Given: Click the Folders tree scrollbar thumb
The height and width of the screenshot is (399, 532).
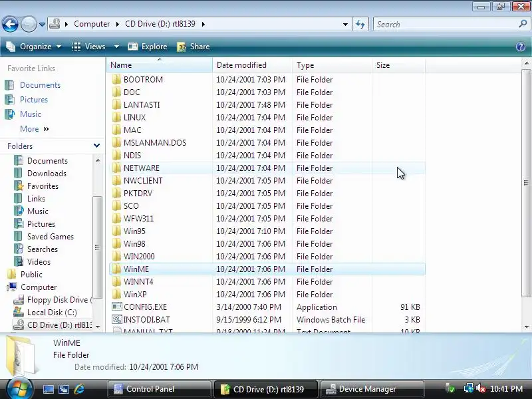Looking at the screenshot, I should pos(97,247).
